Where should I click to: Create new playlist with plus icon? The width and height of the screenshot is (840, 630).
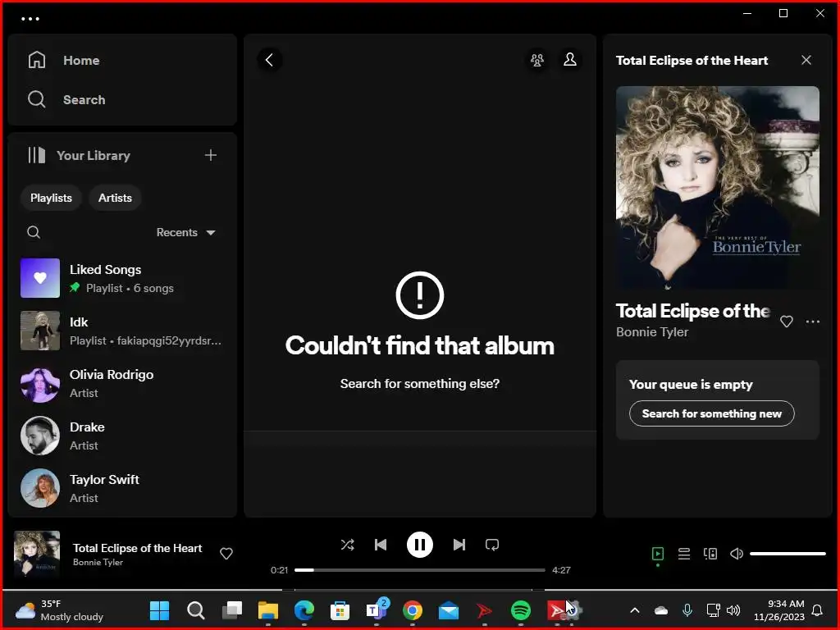point(211,155)
